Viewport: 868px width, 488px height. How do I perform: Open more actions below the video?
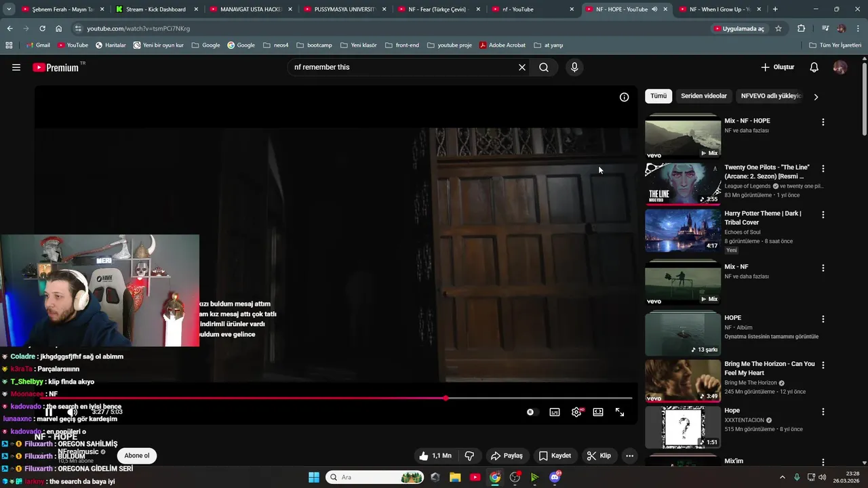click(629, 455)
